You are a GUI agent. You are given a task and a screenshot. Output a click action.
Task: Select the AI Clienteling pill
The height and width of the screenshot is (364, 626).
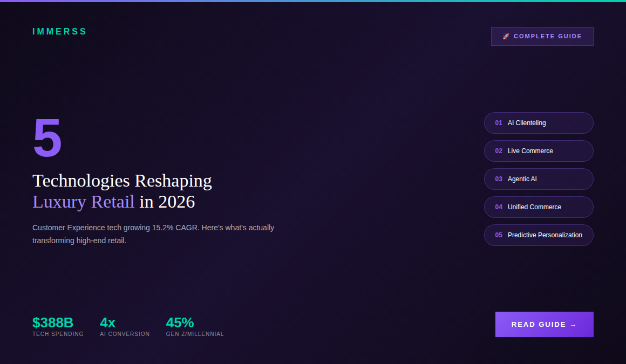pos(538,123)
